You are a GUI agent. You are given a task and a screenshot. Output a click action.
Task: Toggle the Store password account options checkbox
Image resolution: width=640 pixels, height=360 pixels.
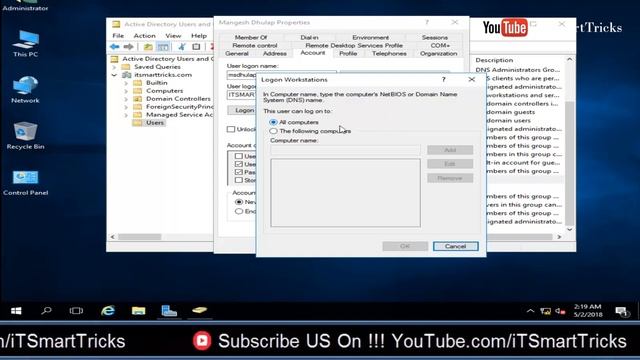coord(239,180)
